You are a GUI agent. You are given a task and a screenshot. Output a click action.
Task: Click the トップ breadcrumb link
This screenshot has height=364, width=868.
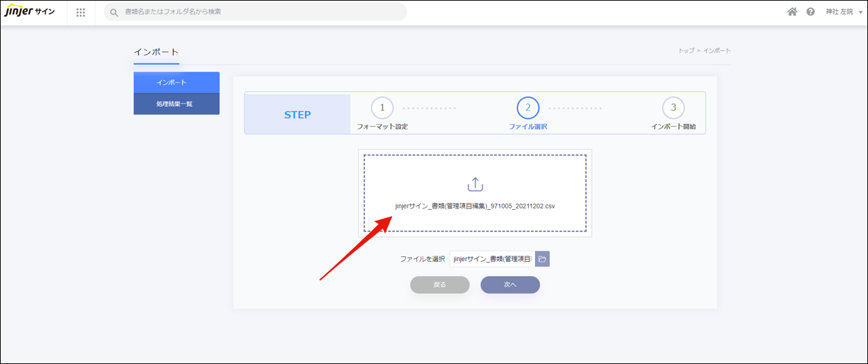coord(686,51)
